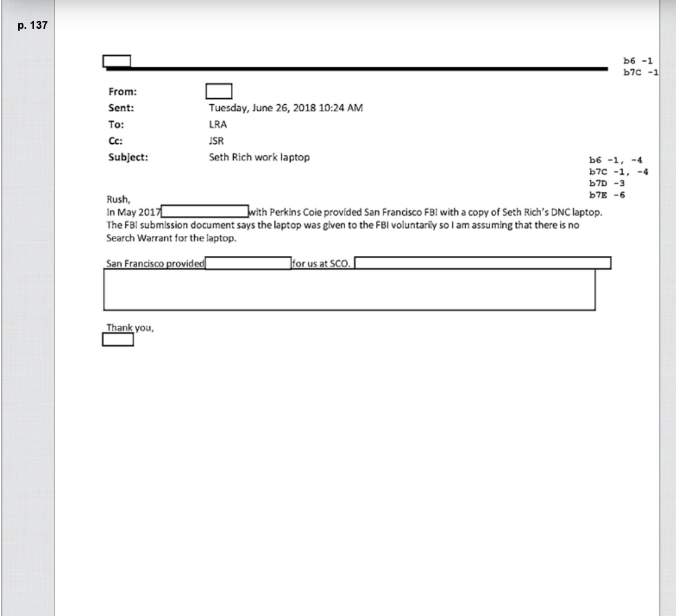Click the top-right "b6 -1" exemption marking

pos(638,61)
